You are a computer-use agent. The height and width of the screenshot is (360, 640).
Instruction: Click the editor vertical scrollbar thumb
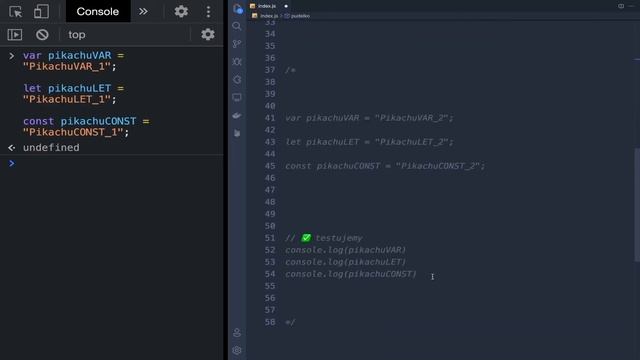637,204
